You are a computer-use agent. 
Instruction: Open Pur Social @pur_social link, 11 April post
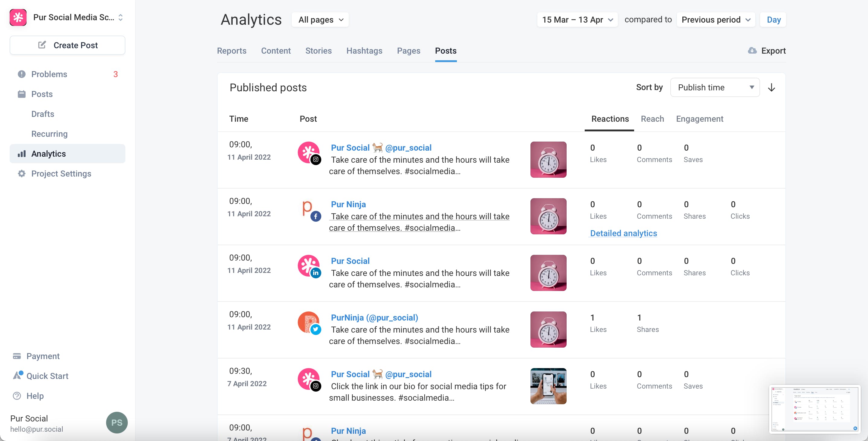click(x=381, y=148)
